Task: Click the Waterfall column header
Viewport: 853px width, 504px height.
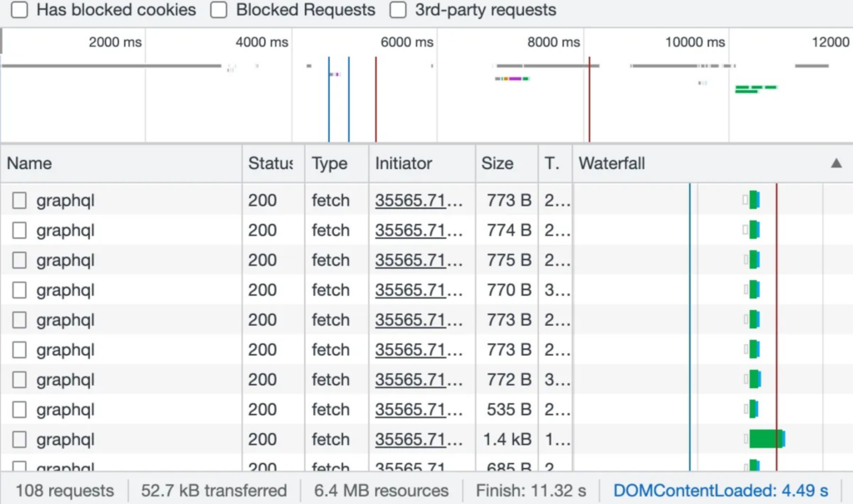Action: tap(613, 163)
